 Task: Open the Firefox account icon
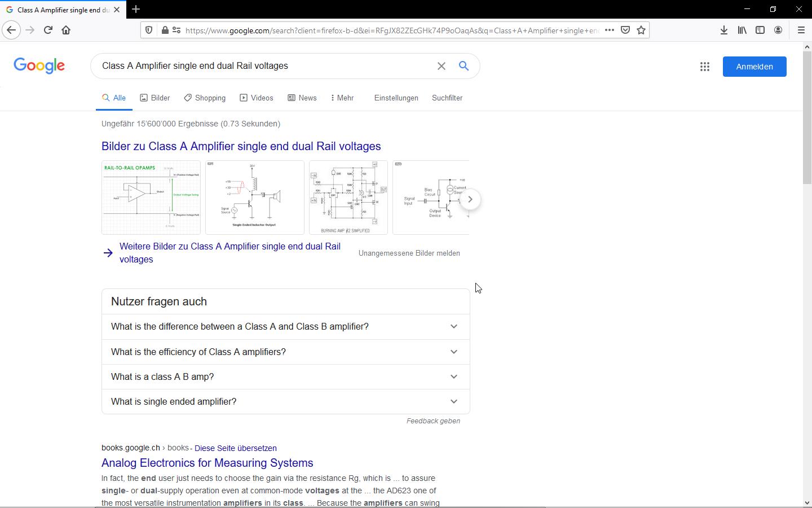coord(778,30)
